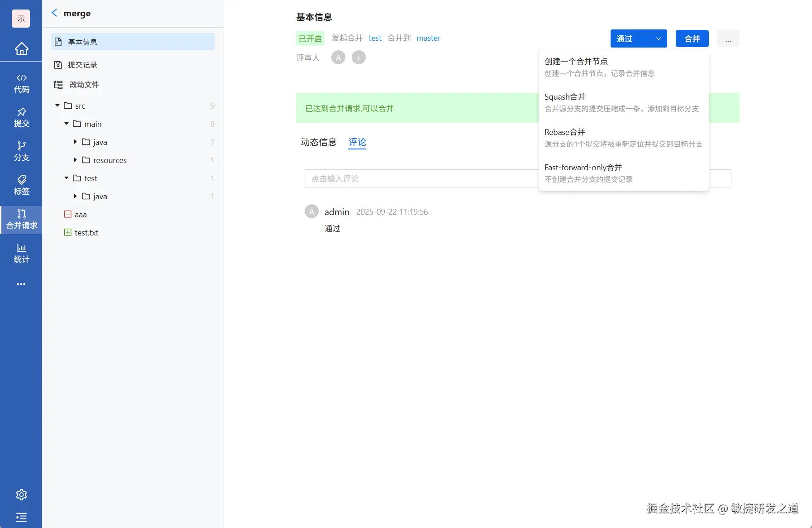Image resolution: width=812 pixels, height=528 pixels.
Task: Open the 通过 button dropdown arrow
Action: 658,38
